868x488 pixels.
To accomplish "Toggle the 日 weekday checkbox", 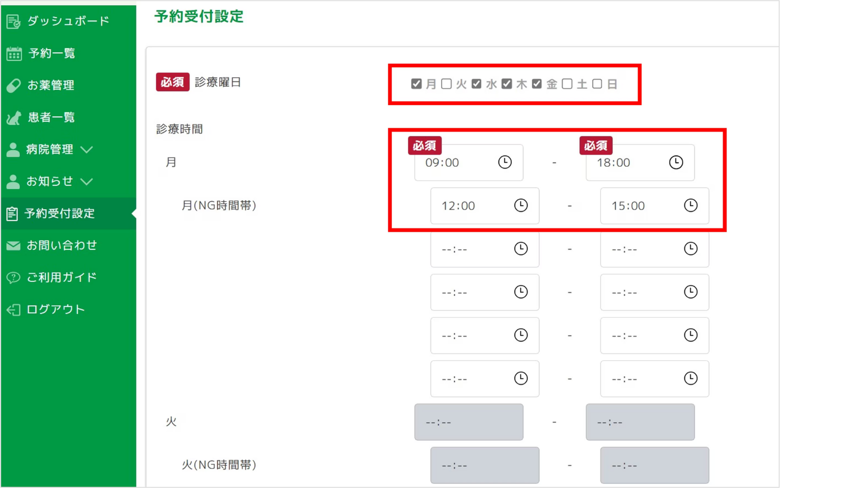I will 597,84.
